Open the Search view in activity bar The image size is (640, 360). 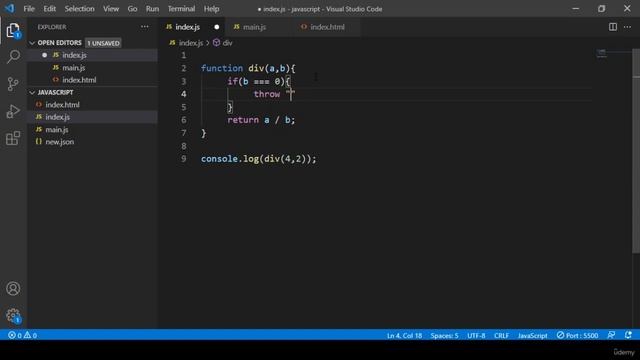pyautogui.click(x=13, y=56)
